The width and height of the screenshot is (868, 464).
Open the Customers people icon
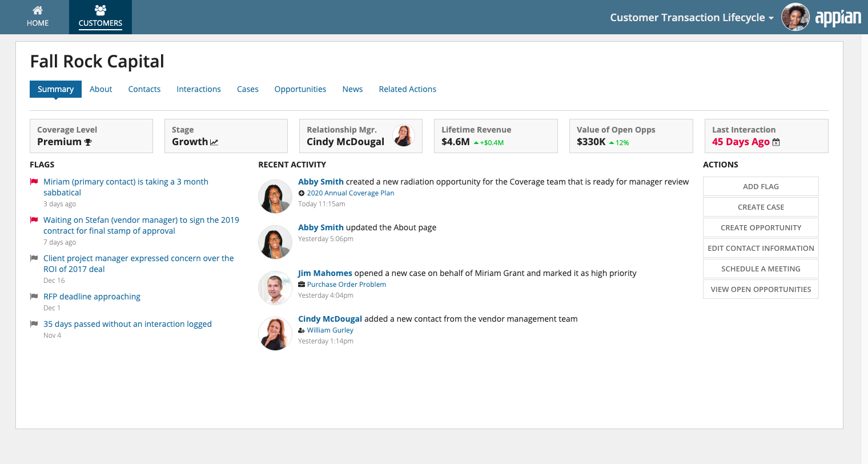pos(101,10)
